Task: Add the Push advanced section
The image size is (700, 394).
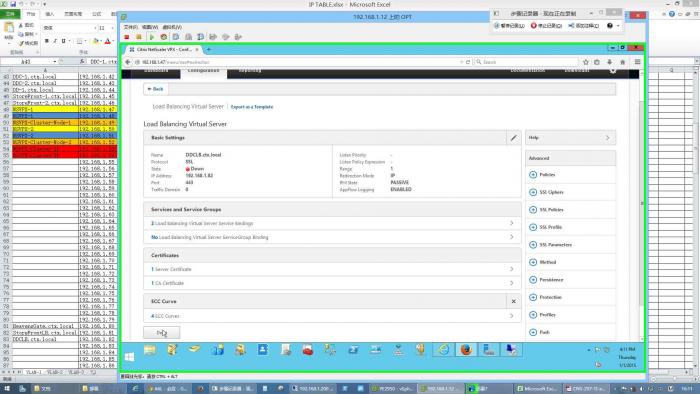Action: [x=533, y=332]
